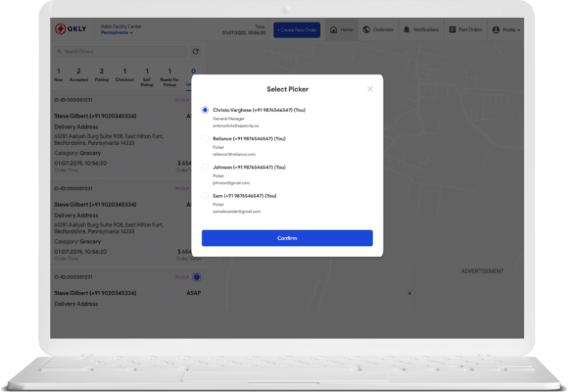Click the 01:07:2022, 10:56:20 time value

(x=244, y=33)
